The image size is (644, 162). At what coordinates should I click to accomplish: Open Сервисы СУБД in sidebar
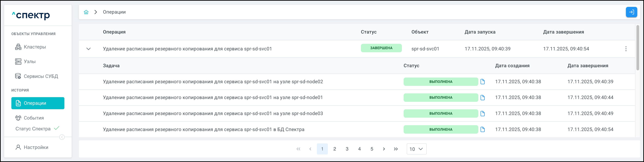(x=41, y=76)
